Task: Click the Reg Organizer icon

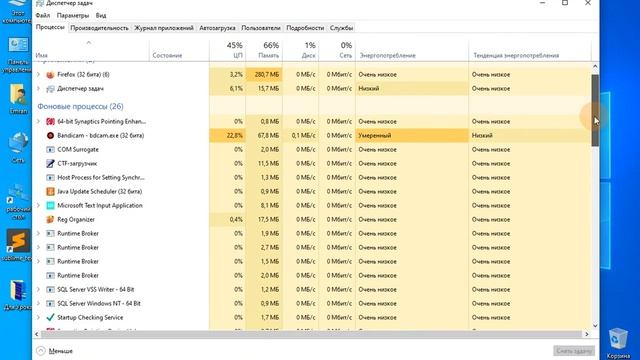Action: click(x=50, y=220)
